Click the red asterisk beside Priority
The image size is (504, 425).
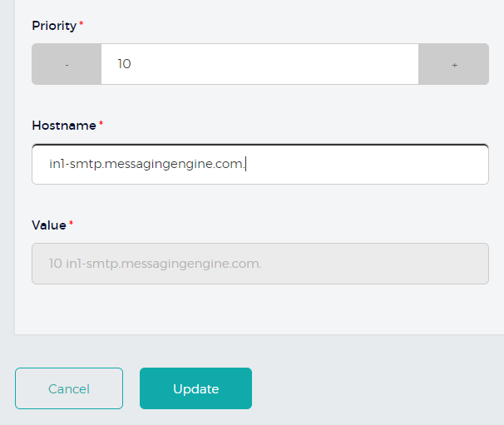click(82, 26)
